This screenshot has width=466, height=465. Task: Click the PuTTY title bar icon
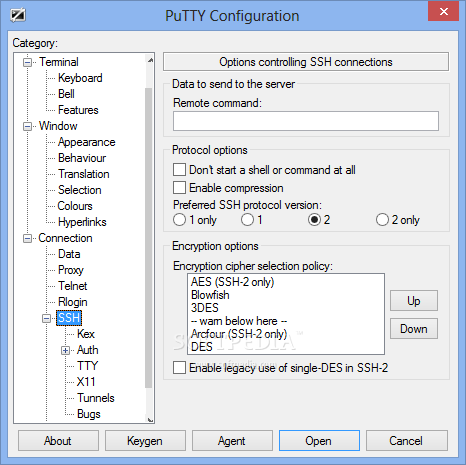tap(18, 15)
